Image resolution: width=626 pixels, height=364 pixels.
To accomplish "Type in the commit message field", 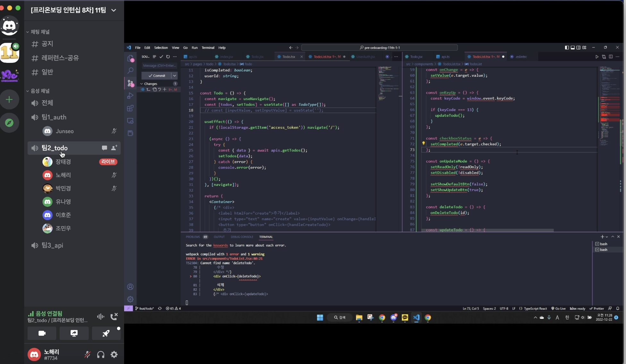I will point(159,65).
